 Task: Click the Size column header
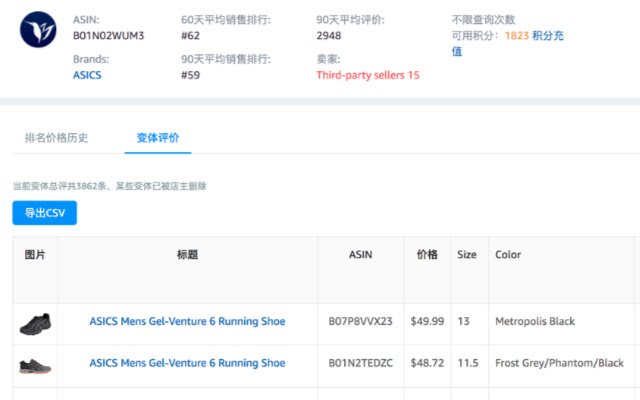[467, 255]
